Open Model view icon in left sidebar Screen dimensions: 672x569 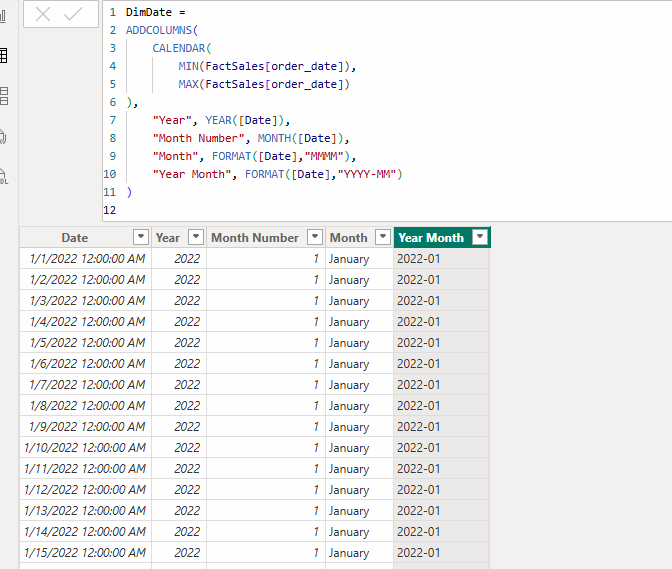tap(3, 96)
